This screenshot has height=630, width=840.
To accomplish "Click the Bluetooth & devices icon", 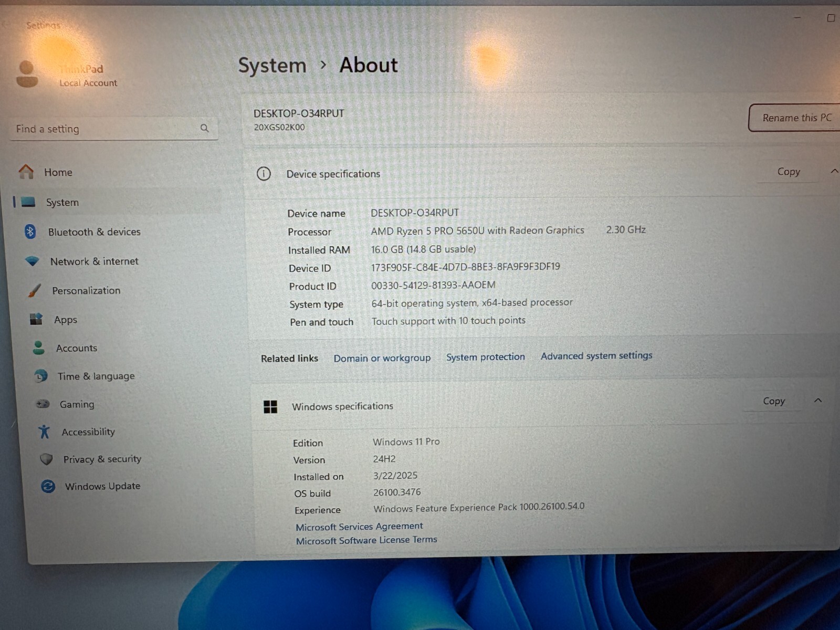I will point(30,232).
